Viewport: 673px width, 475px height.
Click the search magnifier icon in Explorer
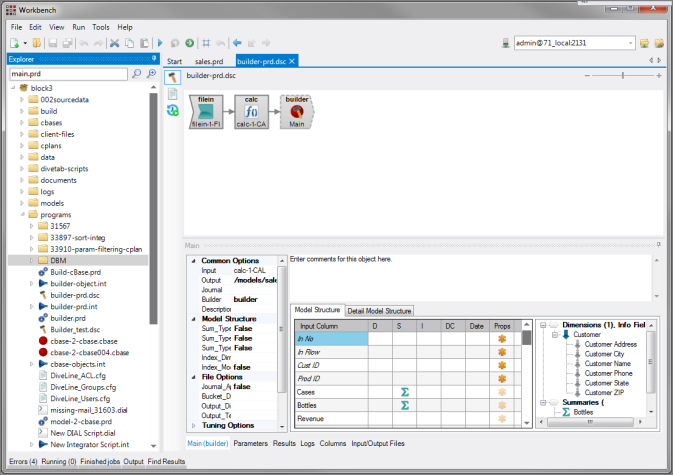click(x=136, y=74)
